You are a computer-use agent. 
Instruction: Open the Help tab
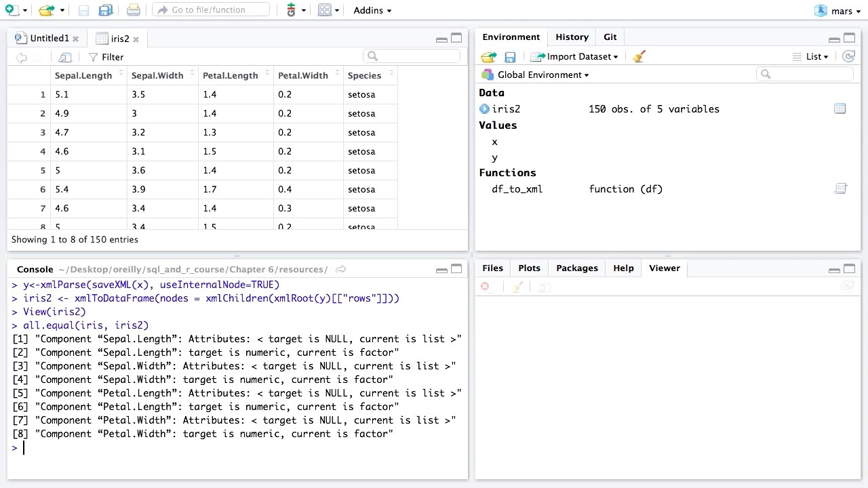coord(623,268)
